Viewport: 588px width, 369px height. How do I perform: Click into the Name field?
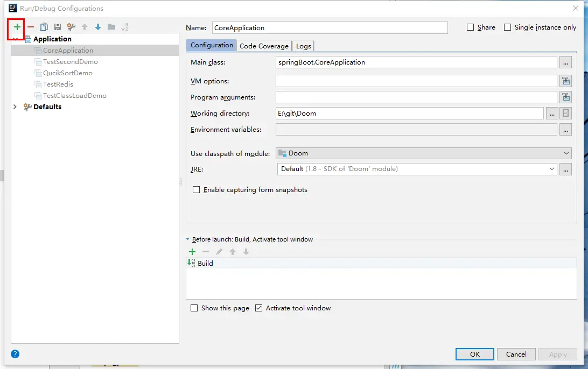[330, 28]
